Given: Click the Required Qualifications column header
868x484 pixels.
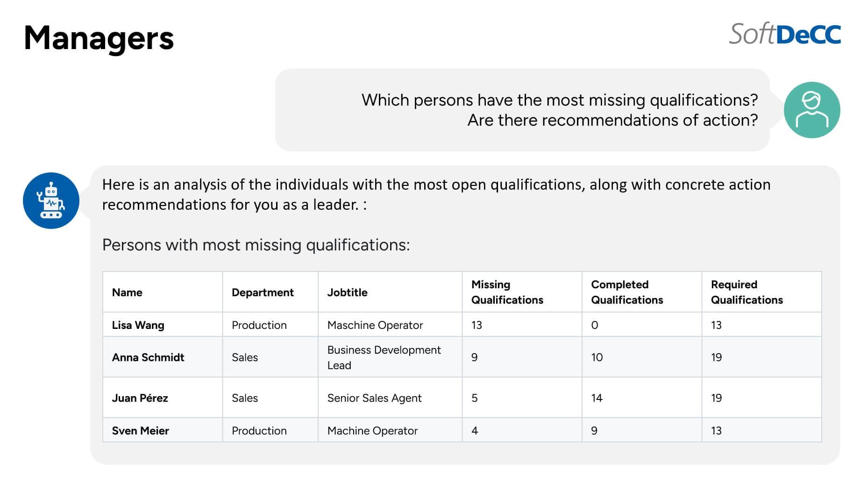Looking at the screenshot, I should tap(747, 292).
